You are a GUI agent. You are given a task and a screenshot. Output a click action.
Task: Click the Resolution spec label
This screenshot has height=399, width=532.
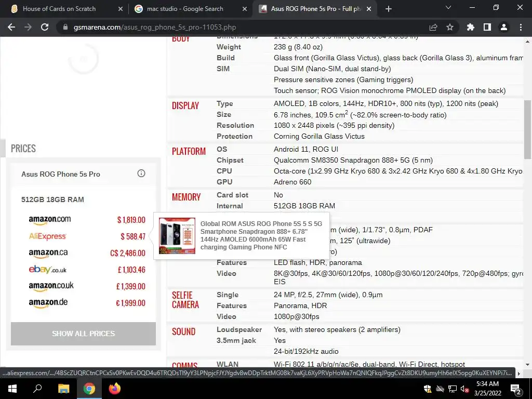click(x=235, y=125)
